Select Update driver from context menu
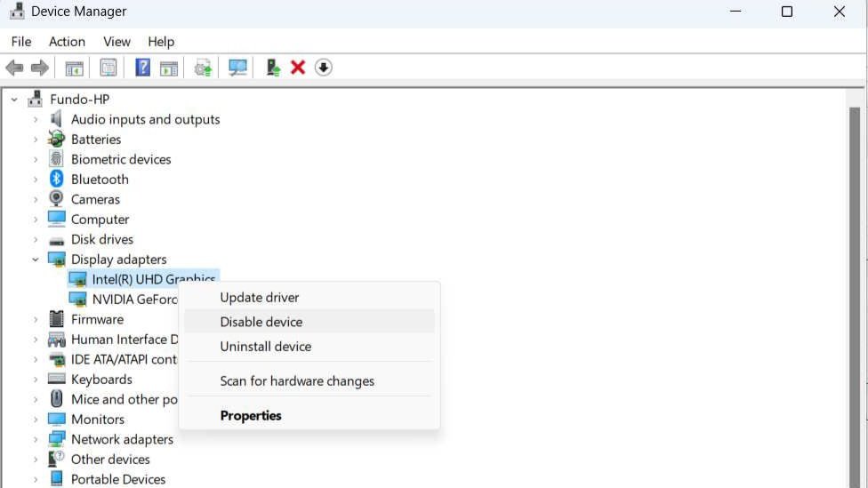 point(260,298)
